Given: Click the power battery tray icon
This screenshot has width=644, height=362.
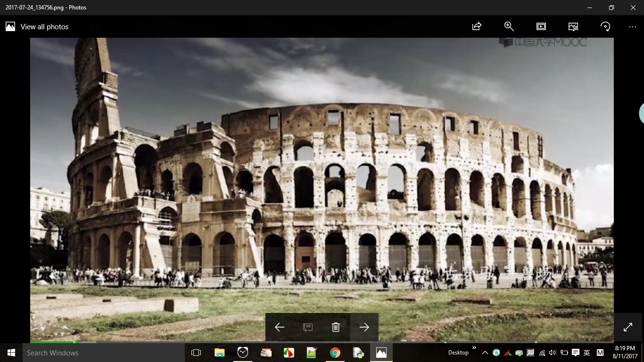Looking at the screenshot, I should pyautogui.click(x=564, y=353).
